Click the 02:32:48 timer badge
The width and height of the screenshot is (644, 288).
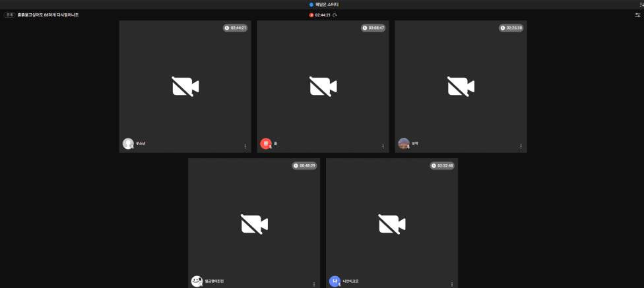[442, 165]
